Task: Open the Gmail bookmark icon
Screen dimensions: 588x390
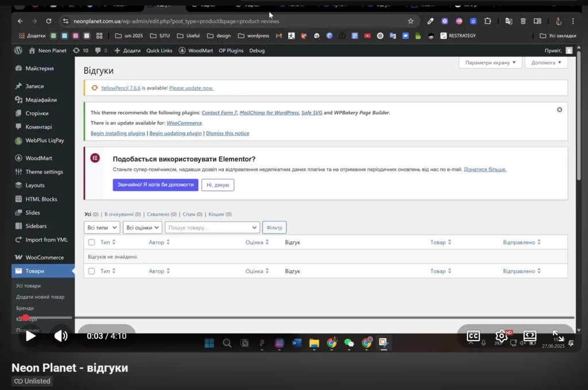Action: click(x=278, y=36)
